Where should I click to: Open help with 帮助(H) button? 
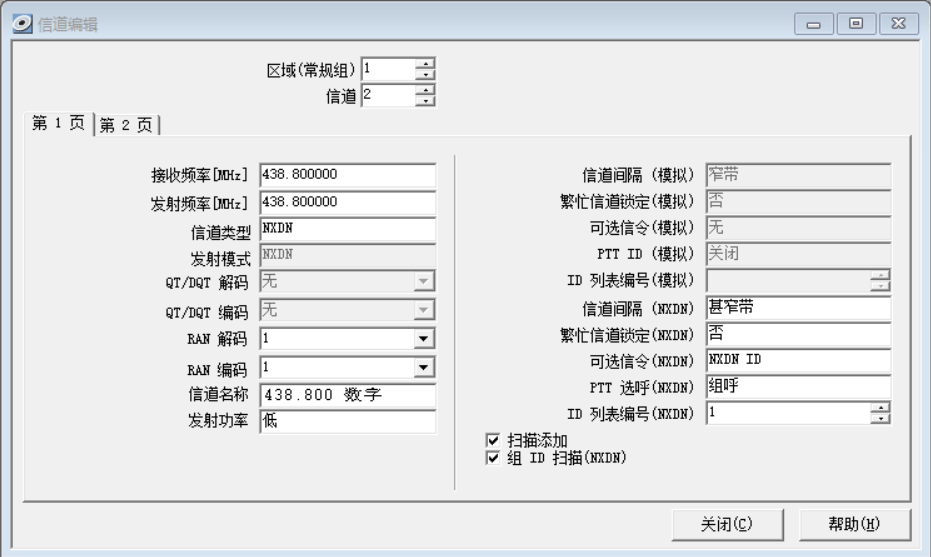(854, 524)
